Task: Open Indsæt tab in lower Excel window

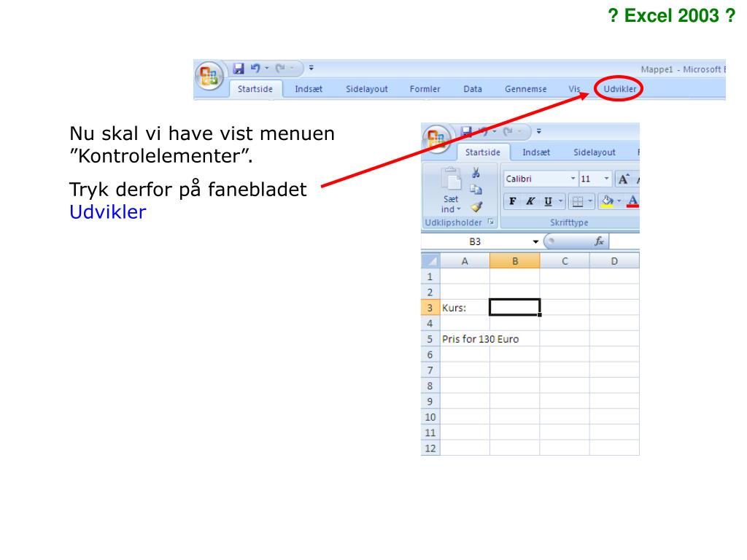Action: (536, 152)
